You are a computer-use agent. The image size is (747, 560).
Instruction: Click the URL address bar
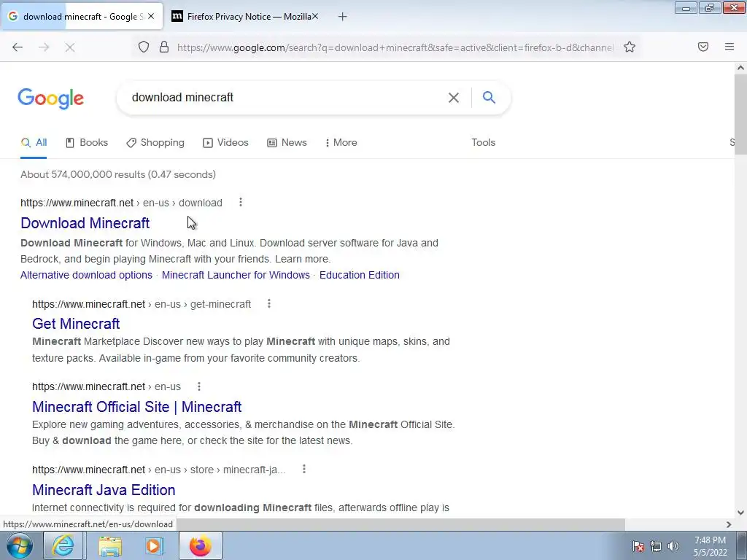point(395,47)
